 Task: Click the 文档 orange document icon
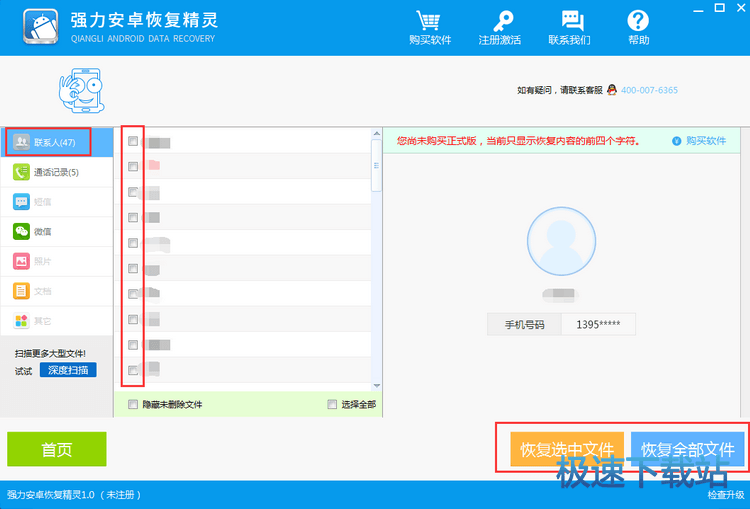[x=21, y=291]
